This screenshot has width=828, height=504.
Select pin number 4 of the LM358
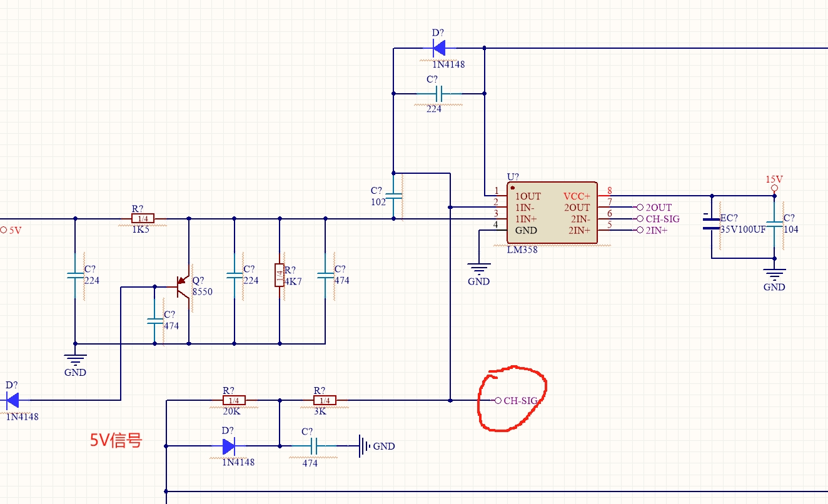[x=497, y=225]
